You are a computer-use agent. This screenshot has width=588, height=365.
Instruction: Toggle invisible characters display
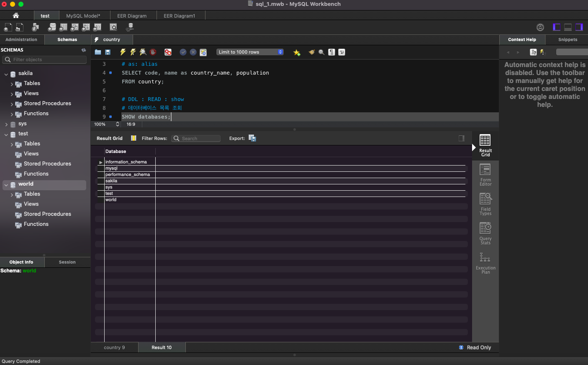(x=331, y=52)
